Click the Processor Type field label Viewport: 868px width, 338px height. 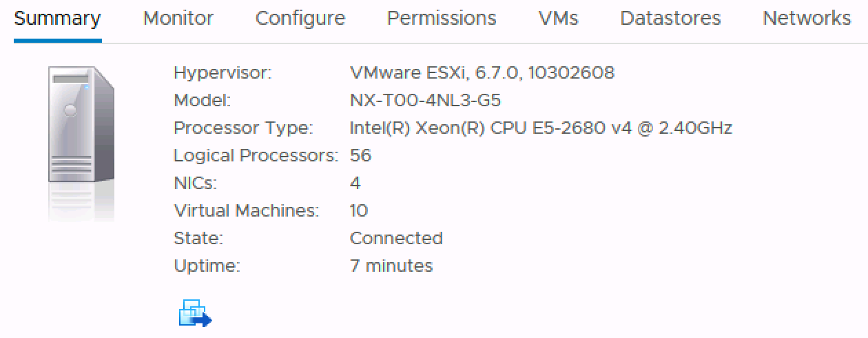(243, 128)
